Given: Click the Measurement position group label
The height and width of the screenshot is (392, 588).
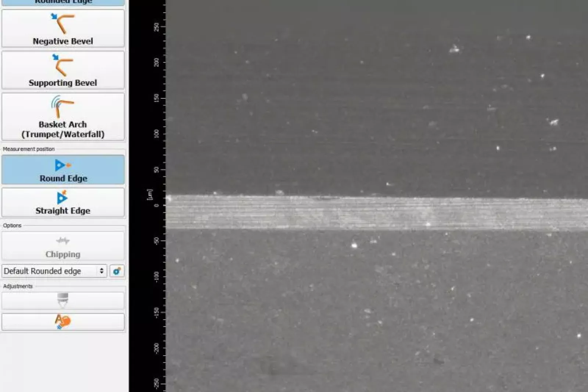Looking at the screenshot, I should 29,149.
